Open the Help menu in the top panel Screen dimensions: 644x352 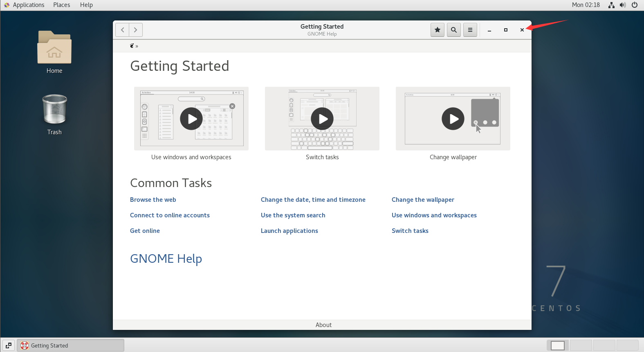[x=86, y=5]
